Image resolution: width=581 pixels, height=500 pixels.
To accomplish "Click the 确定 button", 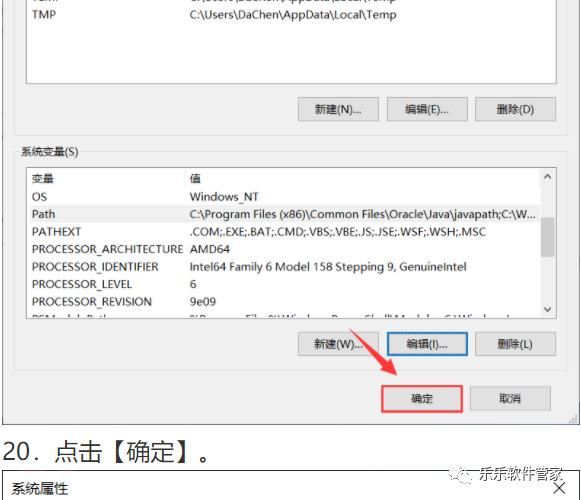I will [422, 398].
